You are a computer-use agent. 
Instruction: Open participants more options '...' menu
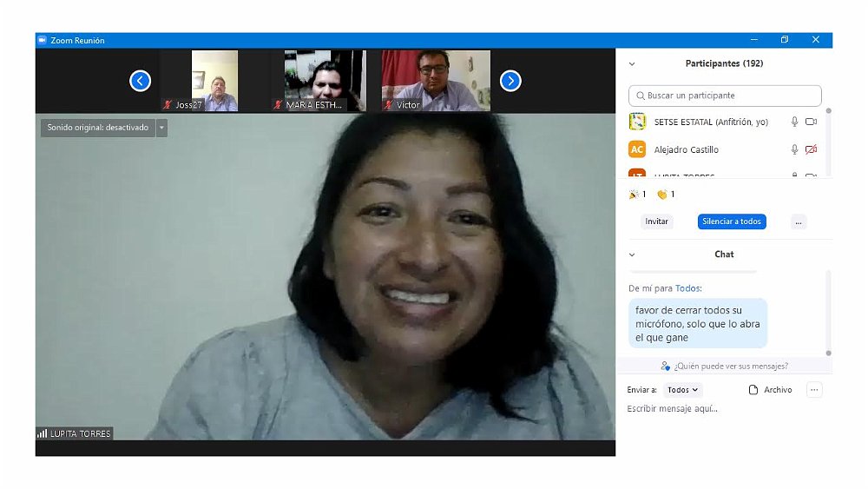tap(799, 221)
